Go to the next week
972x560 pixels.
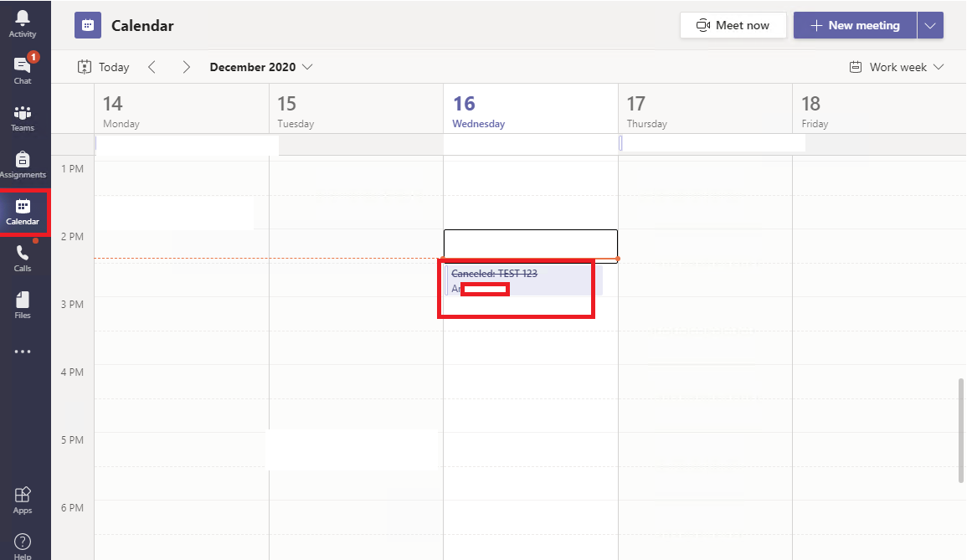[x=186, y=67]
